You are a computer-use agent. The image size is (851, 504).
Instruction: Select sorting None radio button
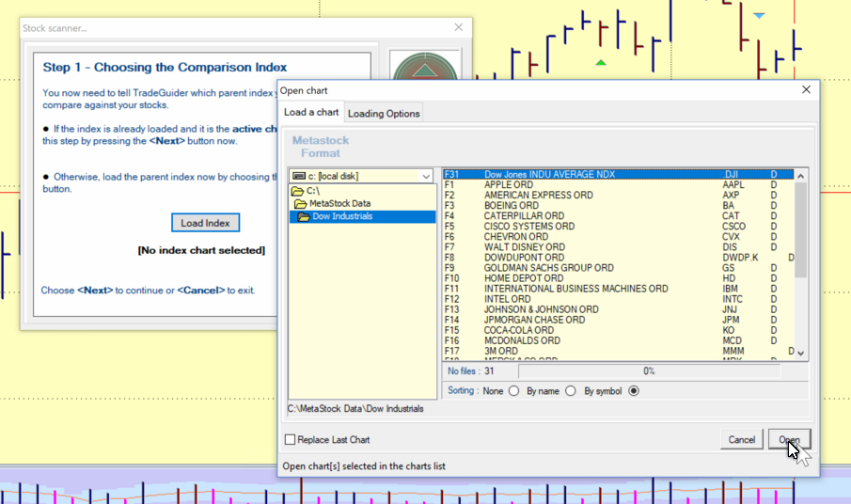(x=513, y=391)
